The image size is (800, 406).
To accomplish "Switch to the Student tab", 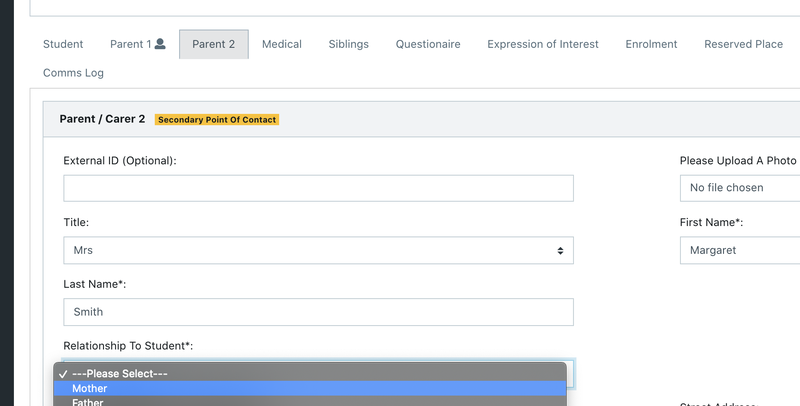I will [63, 44].
